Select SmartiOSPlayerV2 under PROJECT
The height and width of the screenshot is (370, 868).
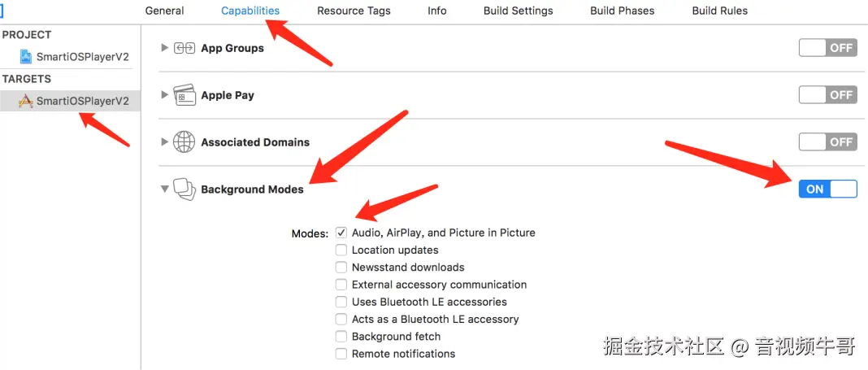(x=82, y=57)
